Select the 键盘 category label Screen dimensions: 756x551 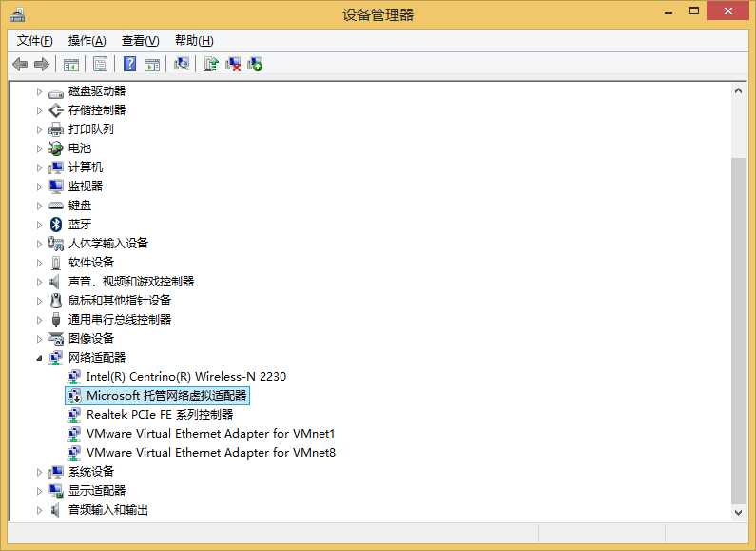coord(80,206)
